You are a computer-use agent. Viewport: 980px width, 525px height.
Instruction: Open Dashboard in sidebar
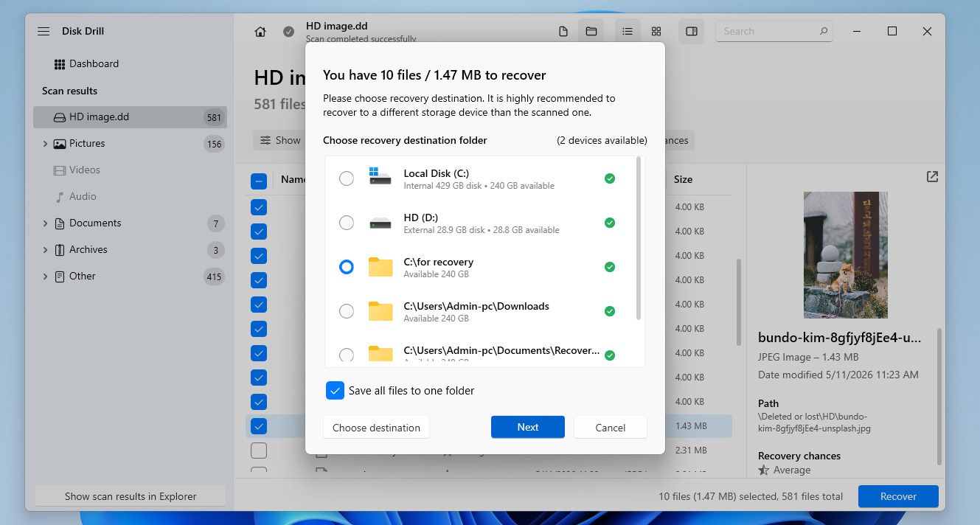pos(94,64)
